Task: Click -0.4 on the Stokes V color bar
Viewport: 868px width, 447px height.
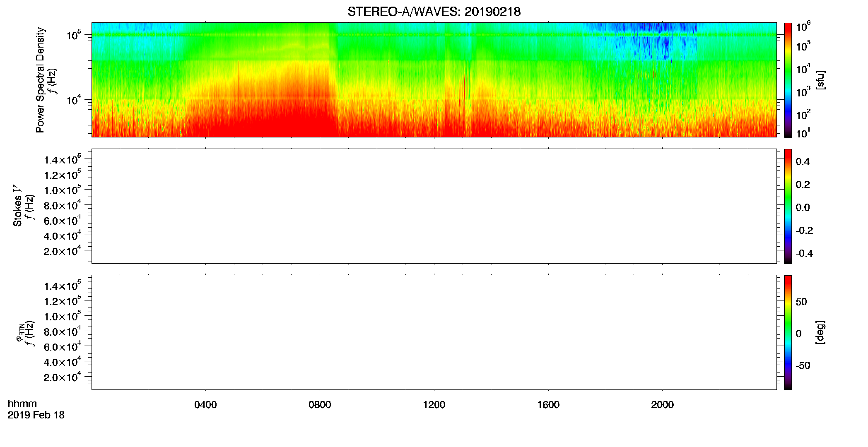Action: (x=804, y=254)
